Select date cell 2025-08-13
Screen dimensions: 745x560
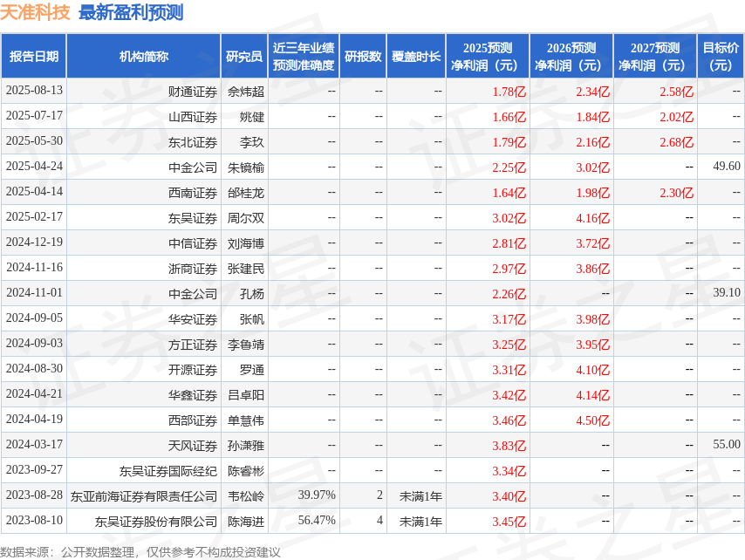coord(34,90)
